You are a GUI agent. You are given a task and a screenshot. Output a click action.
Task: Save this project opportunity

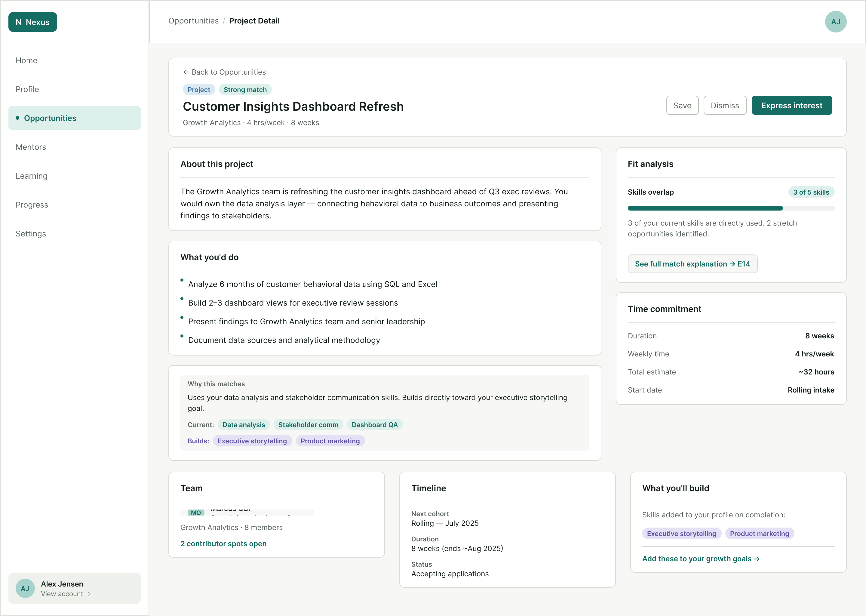tap(682, 106)
